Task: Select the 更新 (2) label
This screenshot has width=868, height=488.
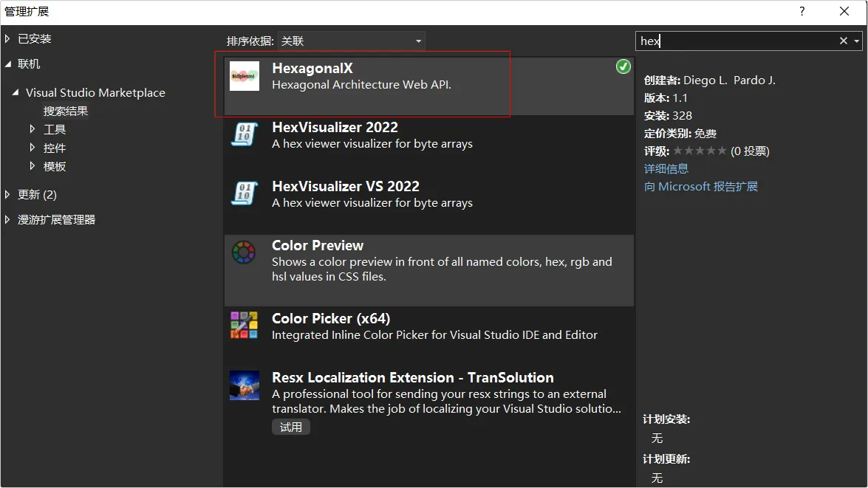Action: pos(37,195)
